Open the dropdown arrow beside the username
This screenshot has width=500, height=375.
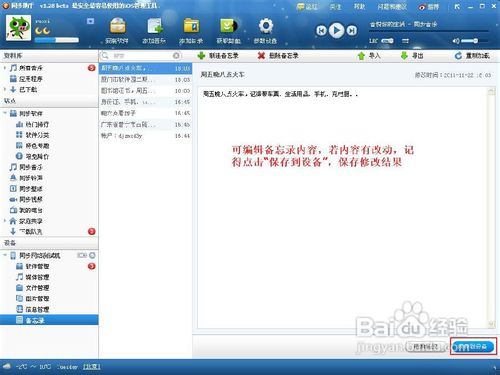90,21
